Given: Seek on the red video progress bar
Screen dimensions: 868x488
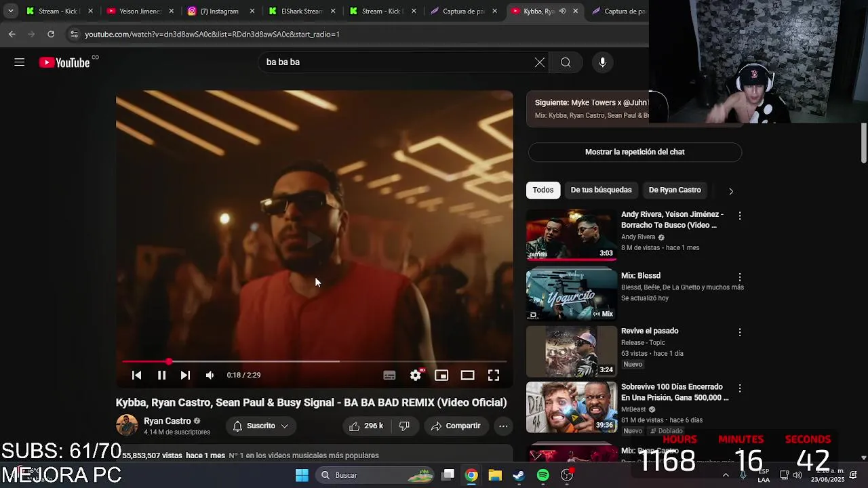Looking at the screenshot, I should point(315,361).
